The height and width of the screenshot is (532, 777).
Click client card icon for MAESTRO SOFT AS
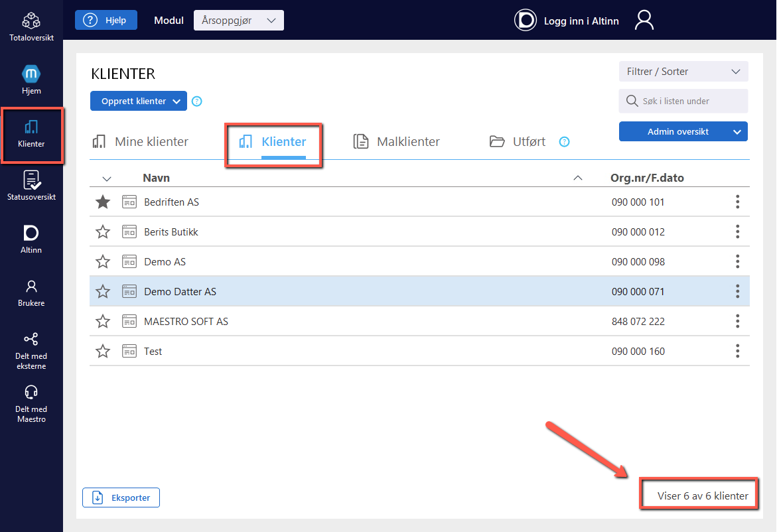pyautogui.click(x=129, y=321)
